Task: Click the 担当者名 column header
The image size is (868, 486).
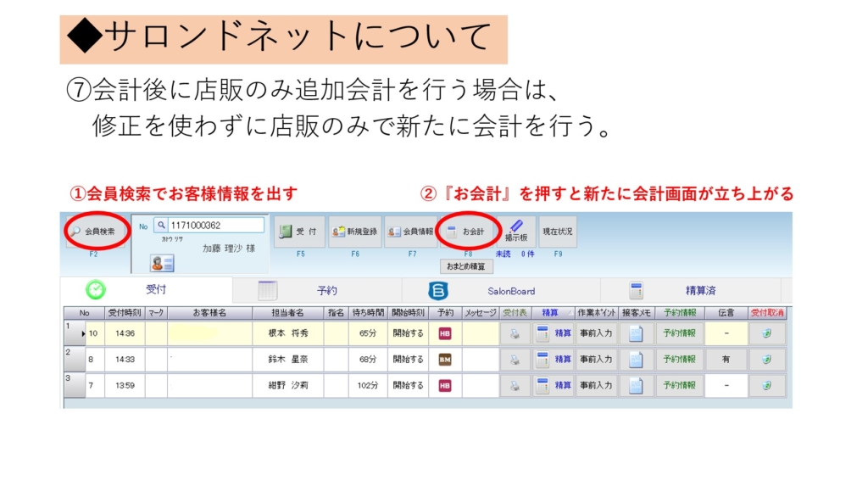Action: (x=288, y=313)
